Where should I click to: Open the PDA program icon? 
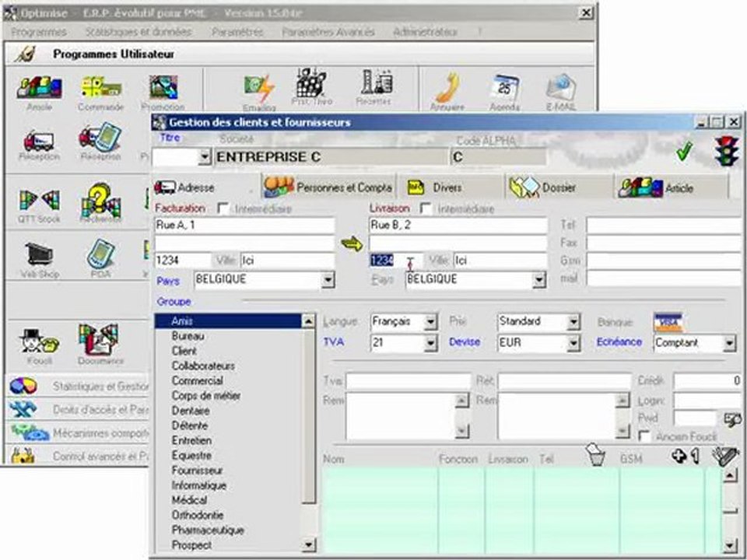coord(100,258)
